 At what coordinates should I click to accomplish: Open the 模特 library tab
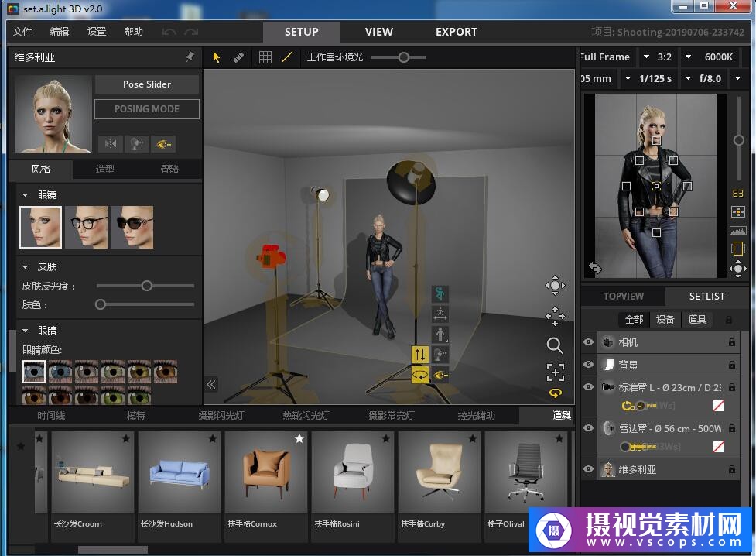(136, 416)
